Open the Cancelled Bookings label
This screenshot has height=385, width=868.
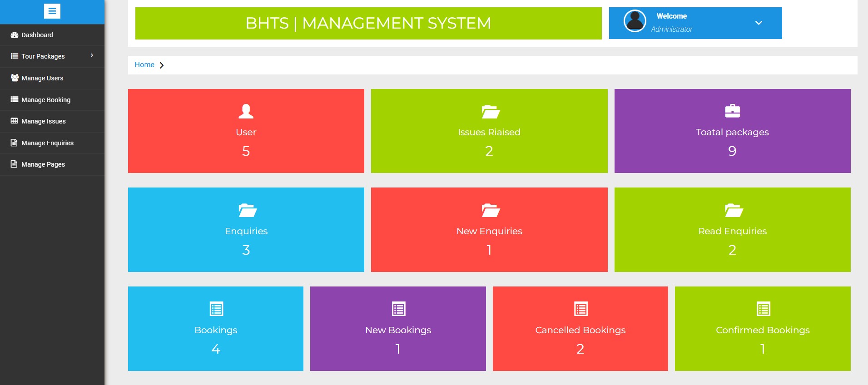pyautogui.click(x=580, y=330)
